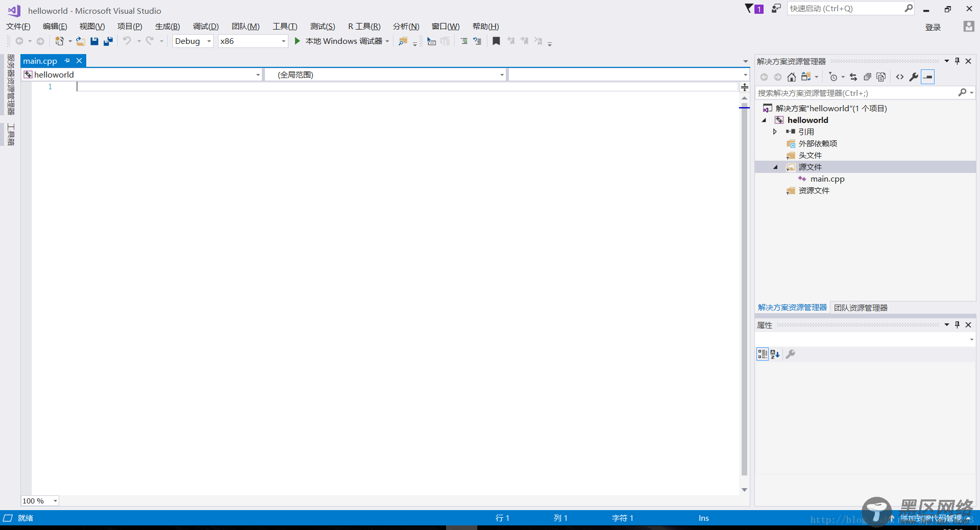Open the 工具箱 side tab

(10, 135)
